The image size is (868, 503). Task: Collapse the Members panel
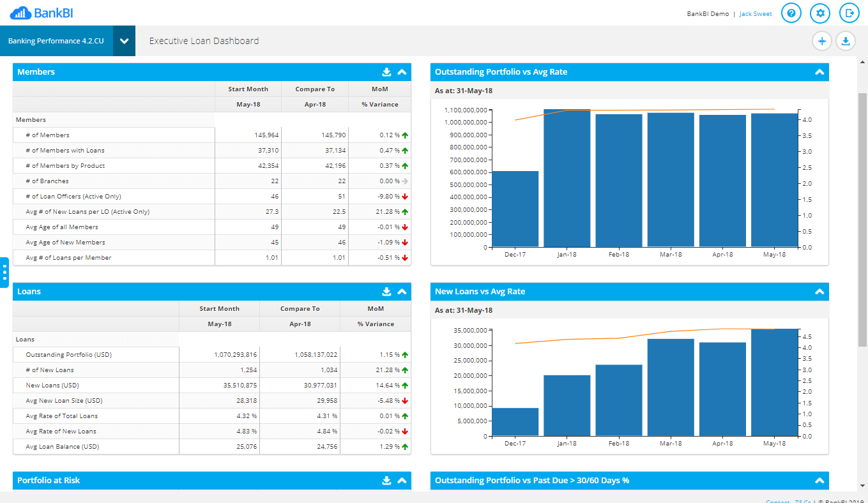click(402, 71)
